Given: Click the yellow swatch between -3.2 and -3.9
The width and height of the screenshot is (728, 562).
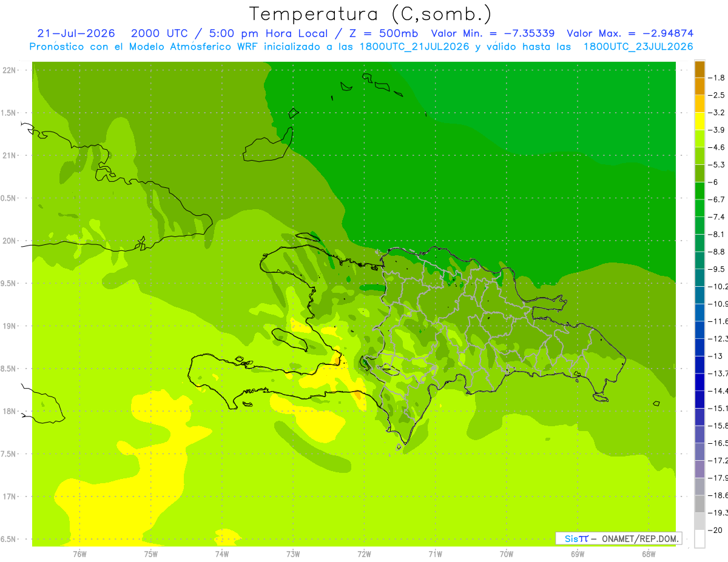Looking at the screenshot, I should (x=699, y=121).
